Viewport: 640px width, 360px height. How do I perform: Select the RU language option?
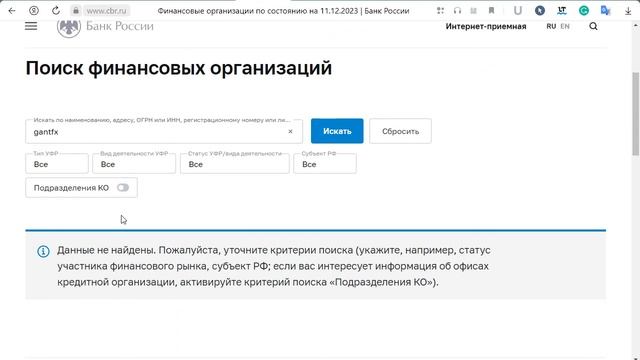[x=551, y=26]
